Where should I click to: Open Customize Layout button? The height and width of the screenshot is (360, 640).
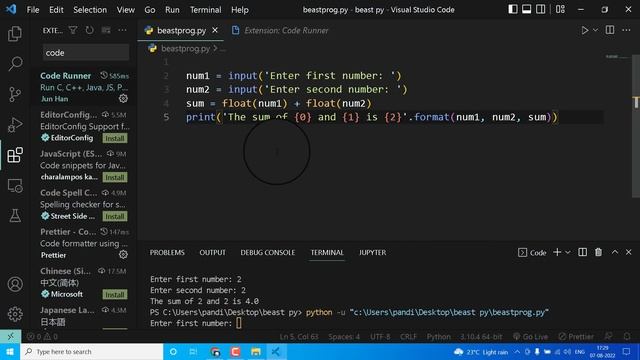click(x=560, y=9)
